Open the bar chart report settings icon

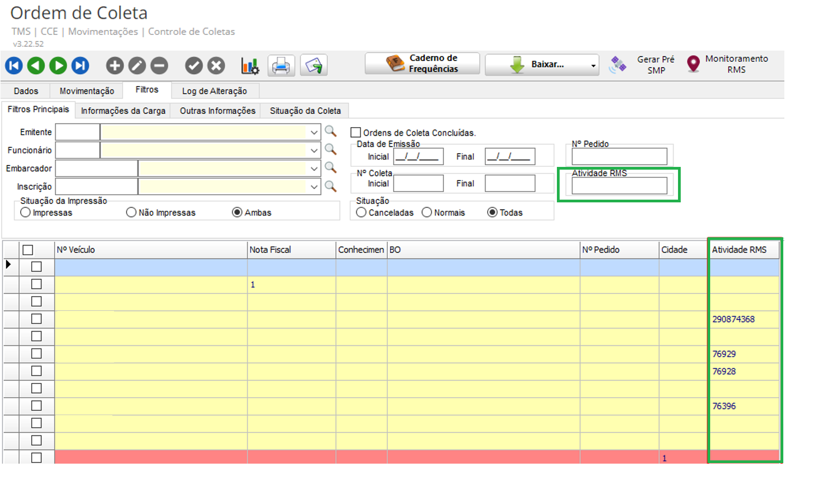coord(250,66)
